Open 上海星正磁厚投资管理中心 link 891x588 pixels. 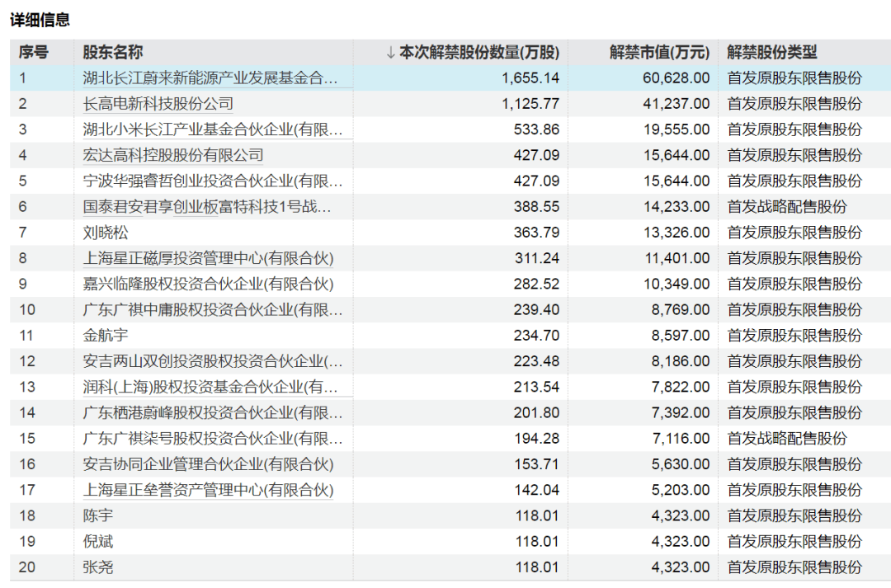point(209,258)
